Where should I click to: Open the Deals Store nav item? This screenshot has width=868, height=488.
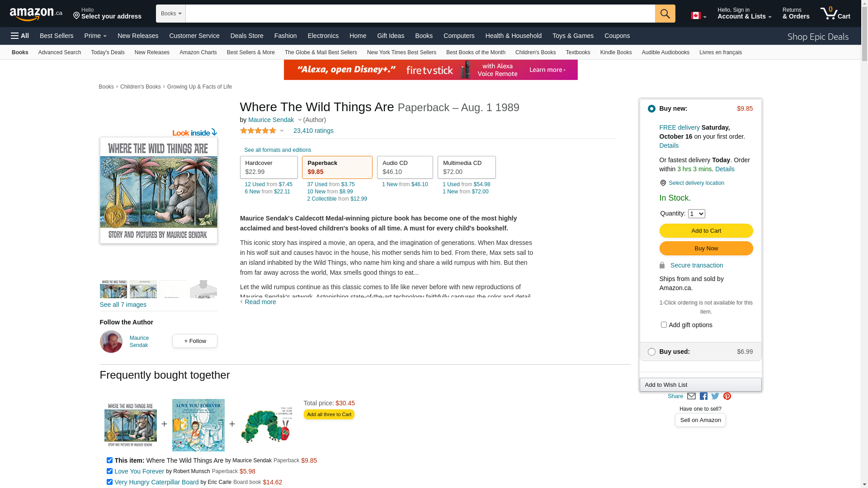pos(247,36)
